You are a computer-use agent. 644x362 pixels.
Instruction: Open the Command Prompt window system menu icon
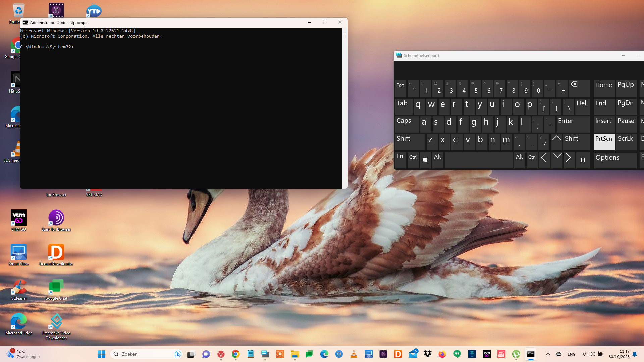point(25,23)
